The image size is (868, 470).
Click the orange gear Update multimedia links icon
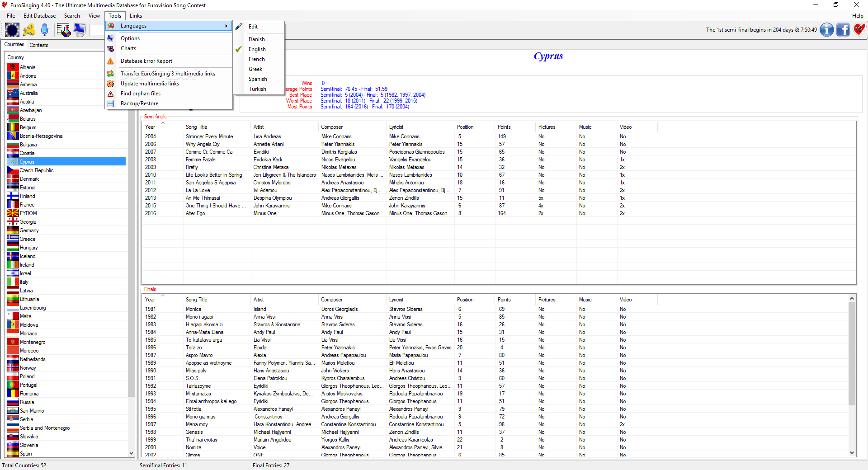pos(111,84)
